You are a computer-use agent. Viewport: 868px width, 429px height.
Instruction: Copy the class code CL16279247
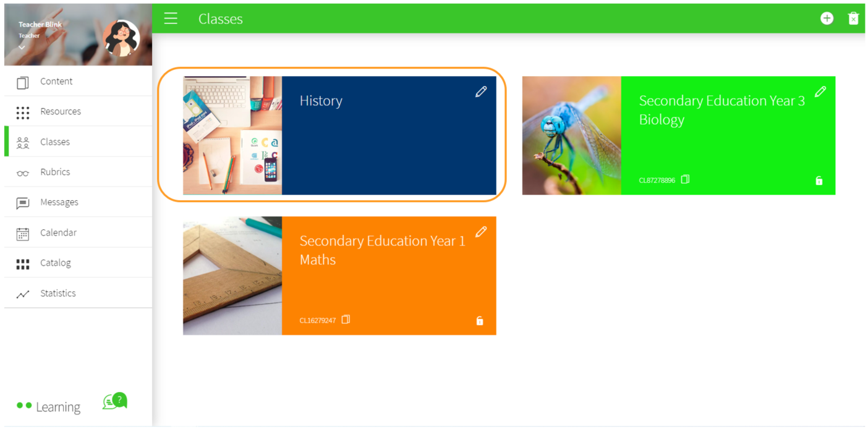tap(346, 320)
